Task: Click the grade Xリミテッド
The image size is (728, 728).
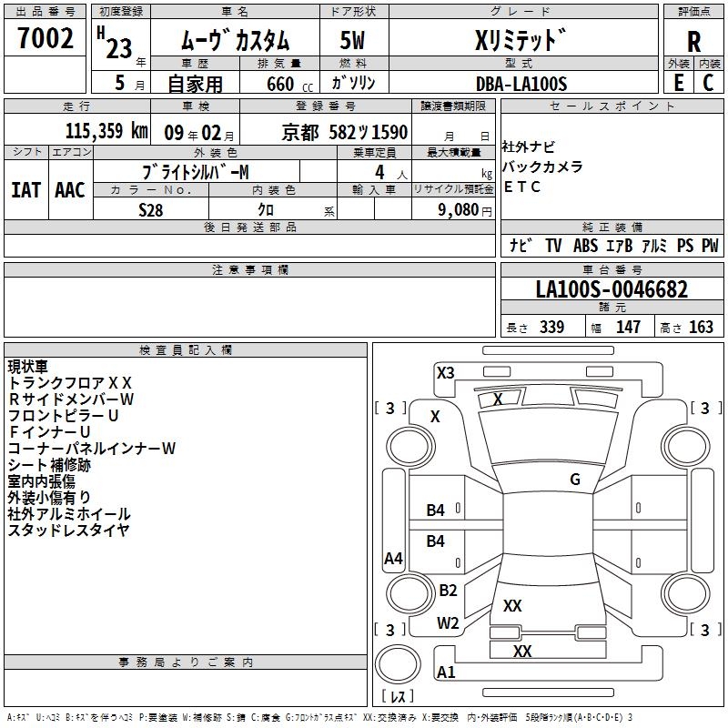Action: pyautogui.click(x=521, y=40)
